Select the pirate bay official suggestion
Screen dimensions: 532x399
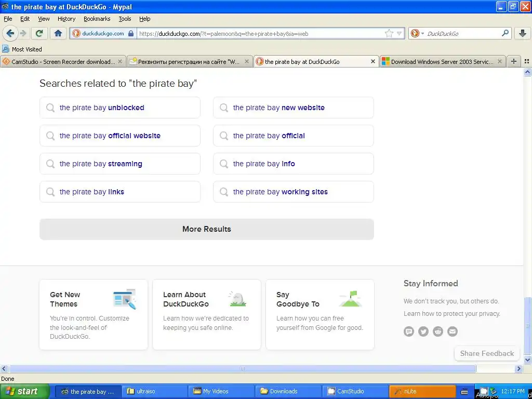294,136
